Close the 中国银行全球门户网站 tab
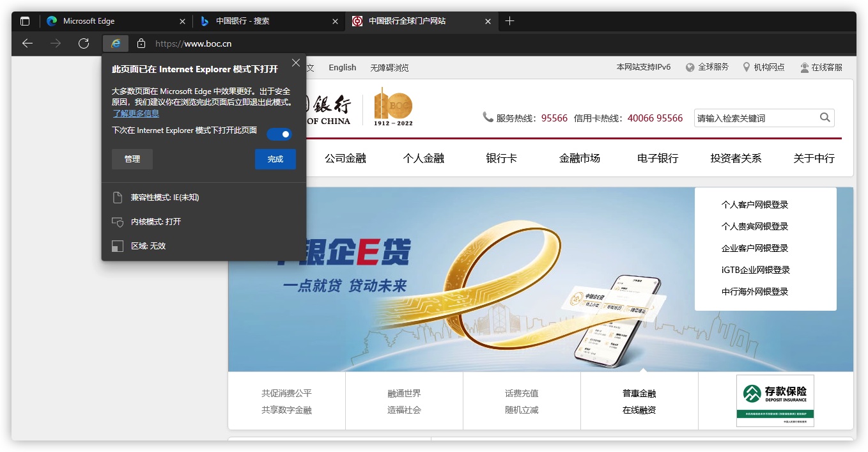The height and width of the screenshot is (452, 868). 488,21
